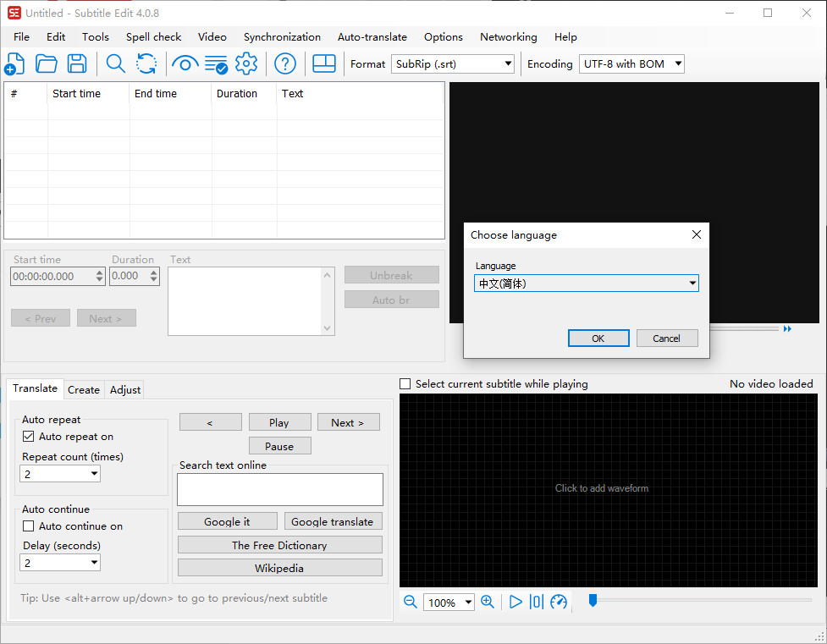Open Visual sync with eye icon

pyautogui.click(x=185, y=63)
